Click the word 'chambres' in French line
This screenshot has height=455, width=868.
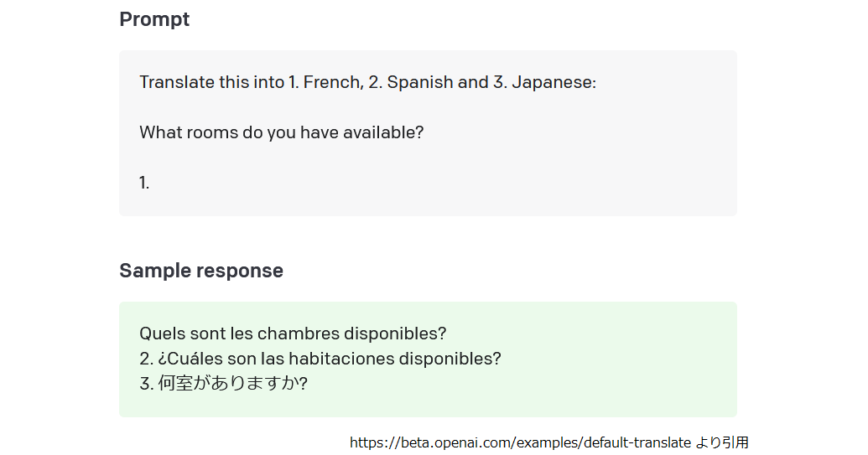(299, 333)
